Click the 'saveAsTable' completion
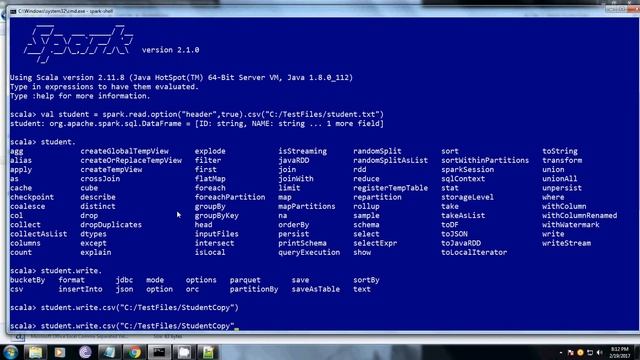 (316, 289)
